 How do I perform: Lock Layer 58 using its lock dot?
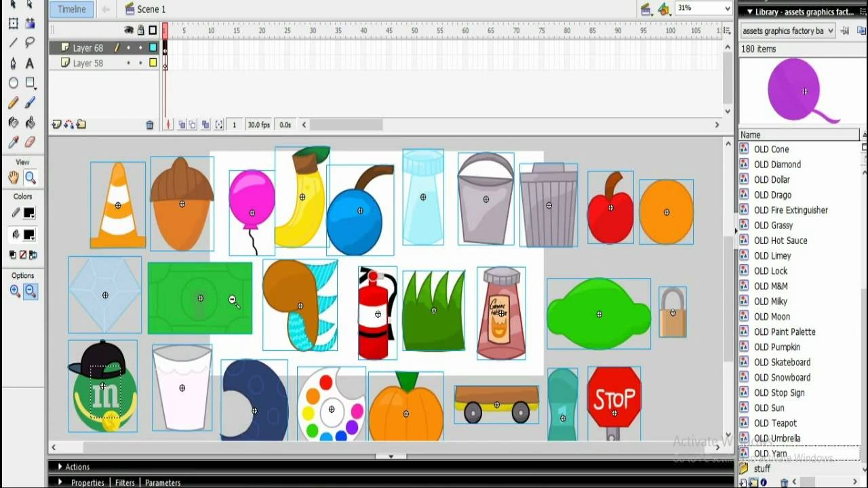[x=140, y=63]
